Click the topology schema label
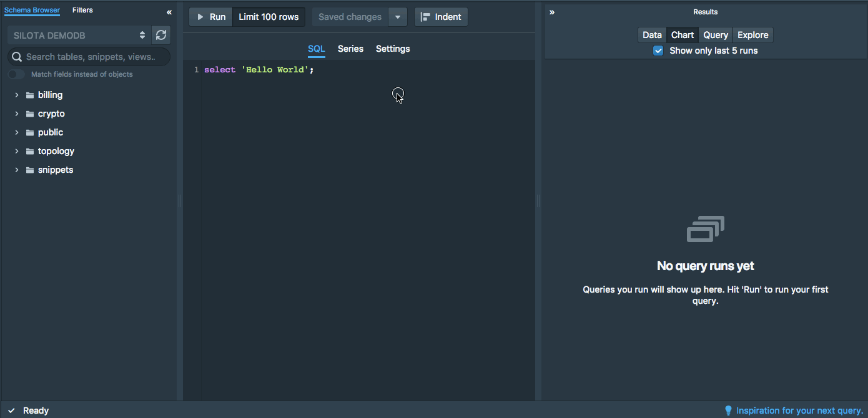 56,152
